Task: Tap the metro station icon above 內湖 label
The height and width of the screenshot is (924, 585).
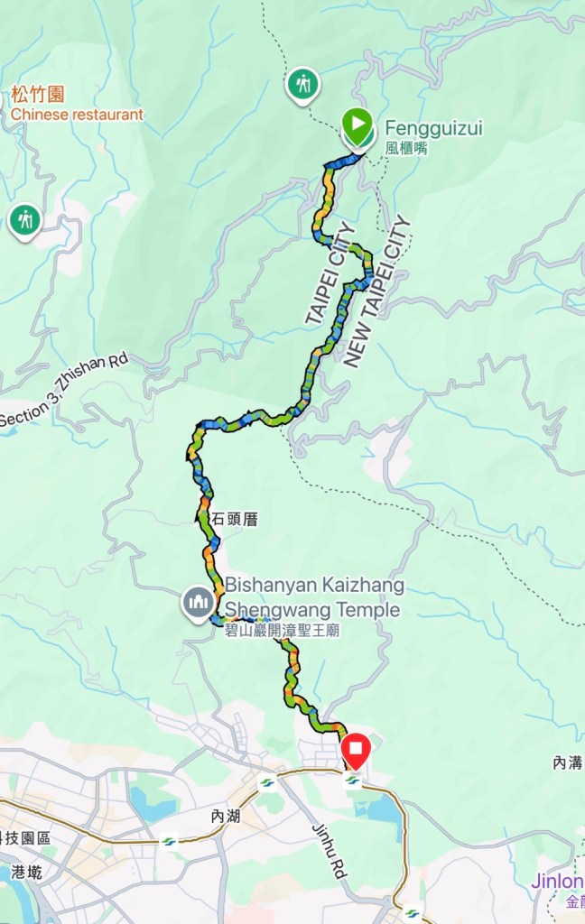Action: [266, 784]
